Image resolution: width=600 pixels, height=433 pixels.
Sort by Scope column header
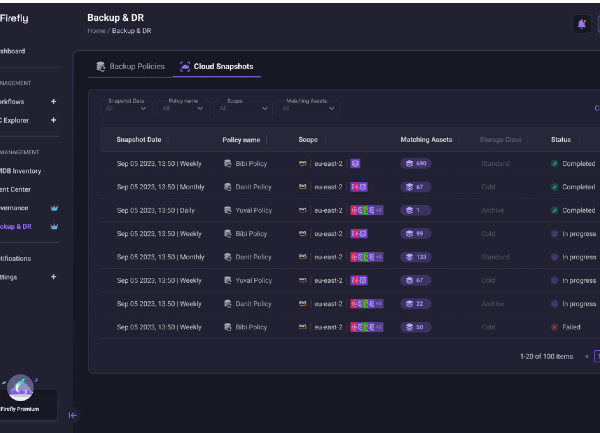point(308,140)
